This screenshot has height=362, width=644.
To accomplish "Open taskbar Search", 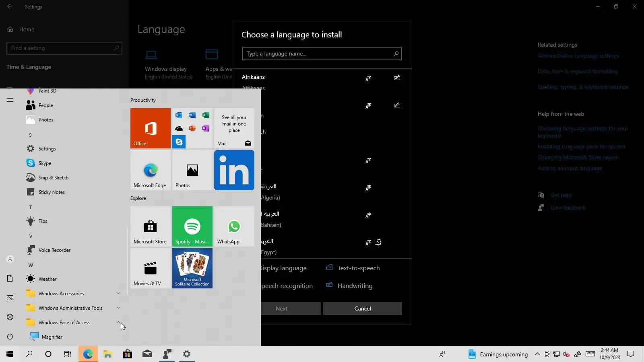I will pyautogui.click(x=29, y=354).
